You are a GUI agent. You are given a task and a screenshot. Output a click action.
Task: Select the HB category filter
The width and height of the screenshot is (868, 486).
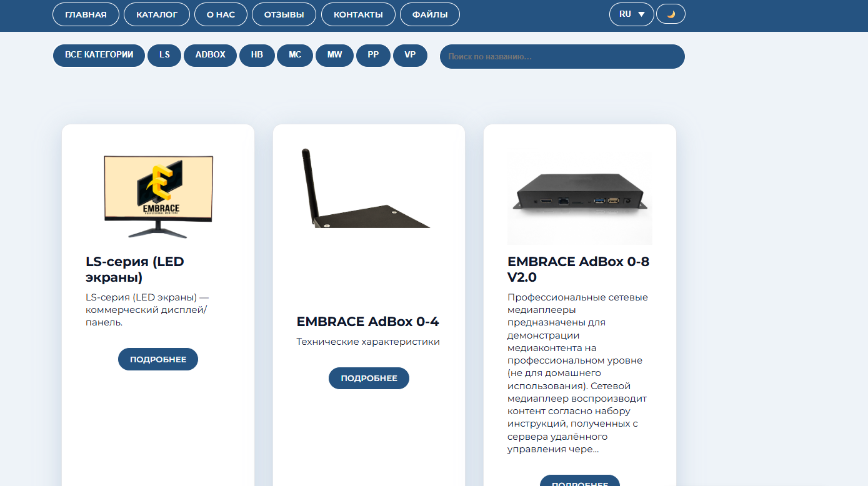coord(257,55)
